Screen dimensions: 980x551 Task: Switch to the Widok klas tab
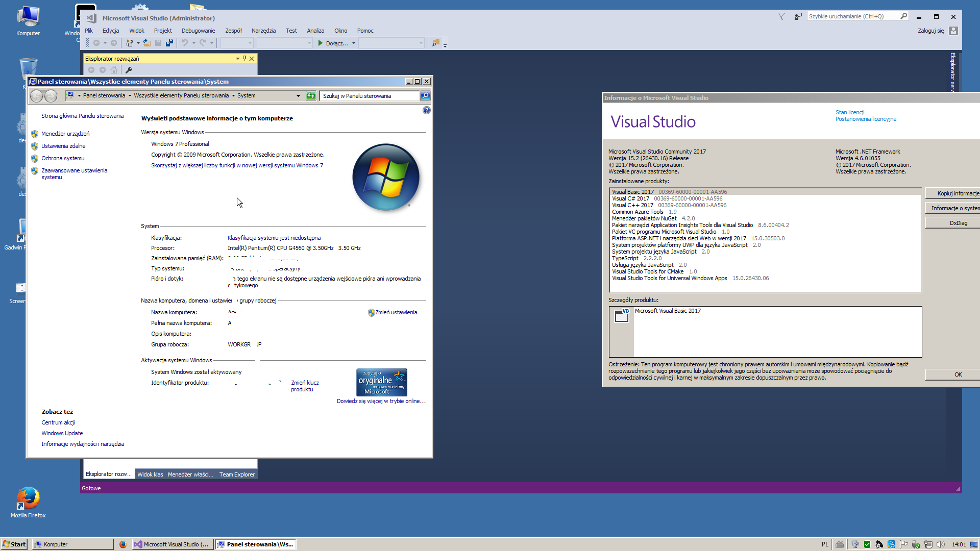[x=150, y=474]
